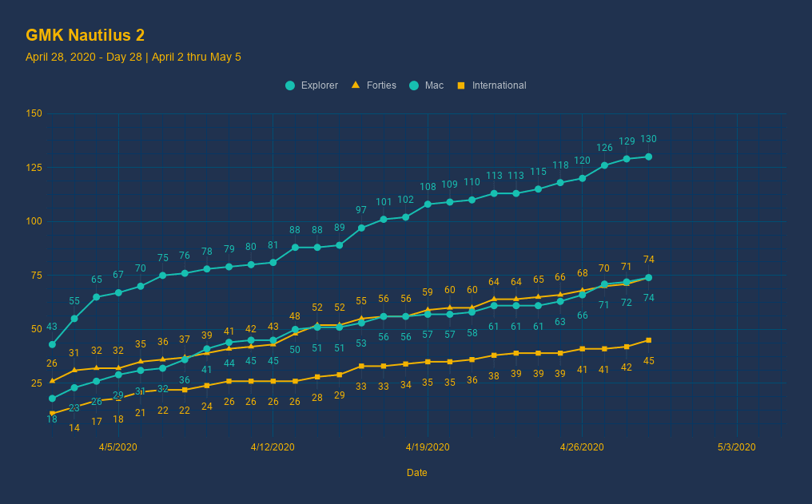Click the International legend square marker

point(461,85)
